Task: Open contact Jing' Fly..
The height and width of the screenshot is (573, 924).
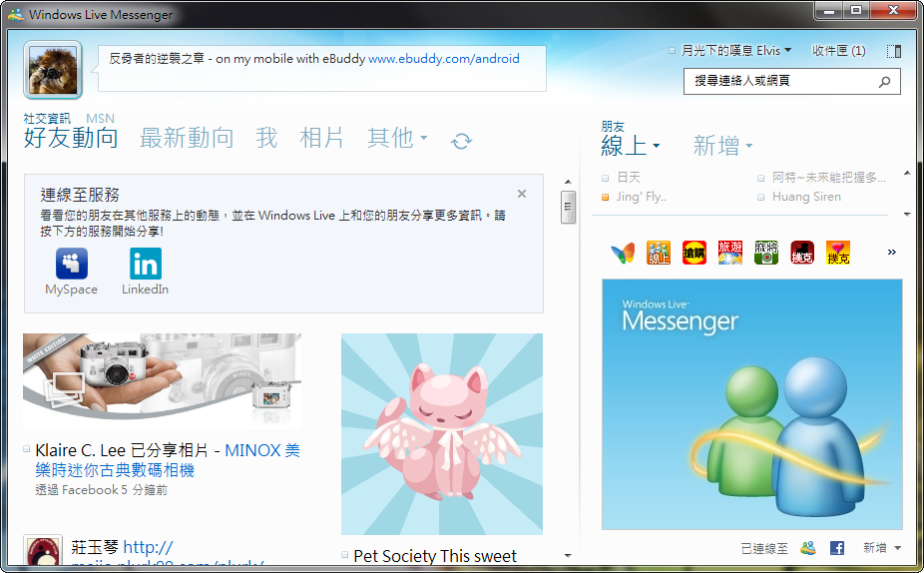Action: coord(642,197)
